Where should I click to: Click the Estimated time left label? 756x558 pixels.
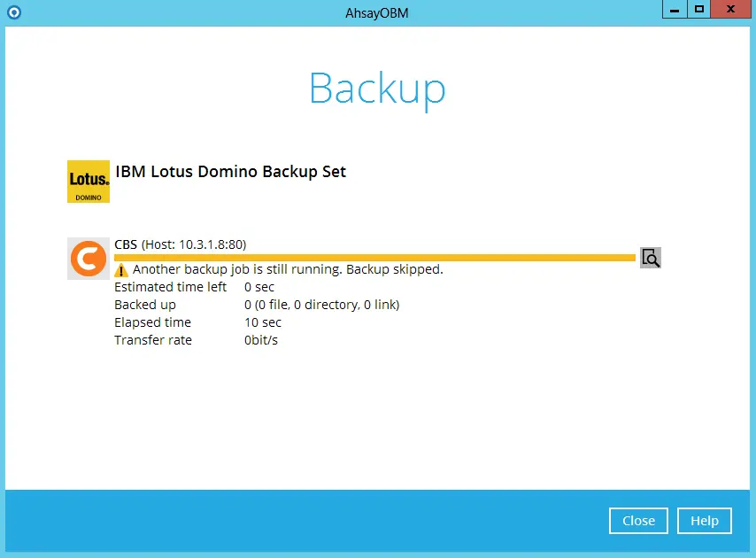pyautogui.click(x=170, y=287)
